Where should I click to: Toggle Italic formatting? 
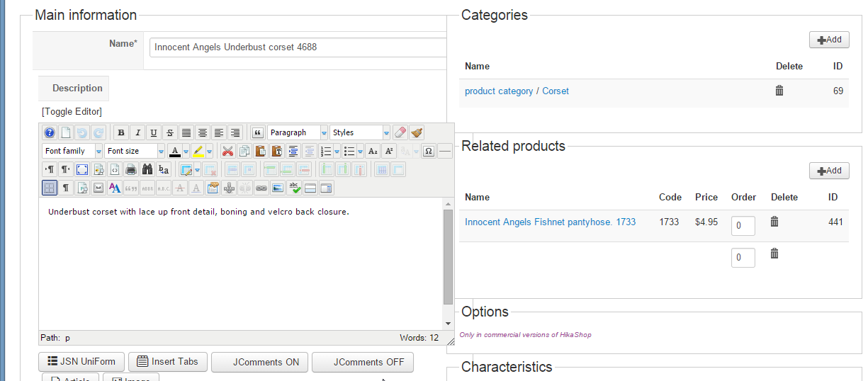137,132
